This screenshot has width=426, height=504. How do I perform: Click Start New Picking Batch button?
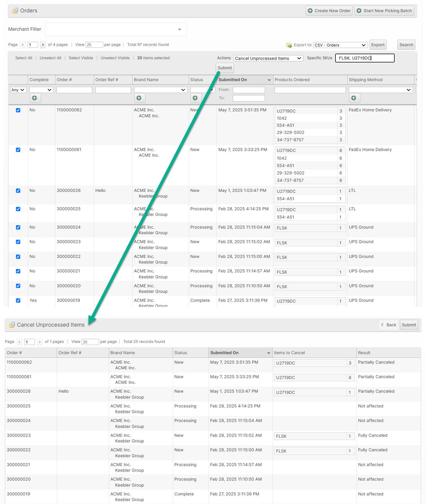point(384,11)
